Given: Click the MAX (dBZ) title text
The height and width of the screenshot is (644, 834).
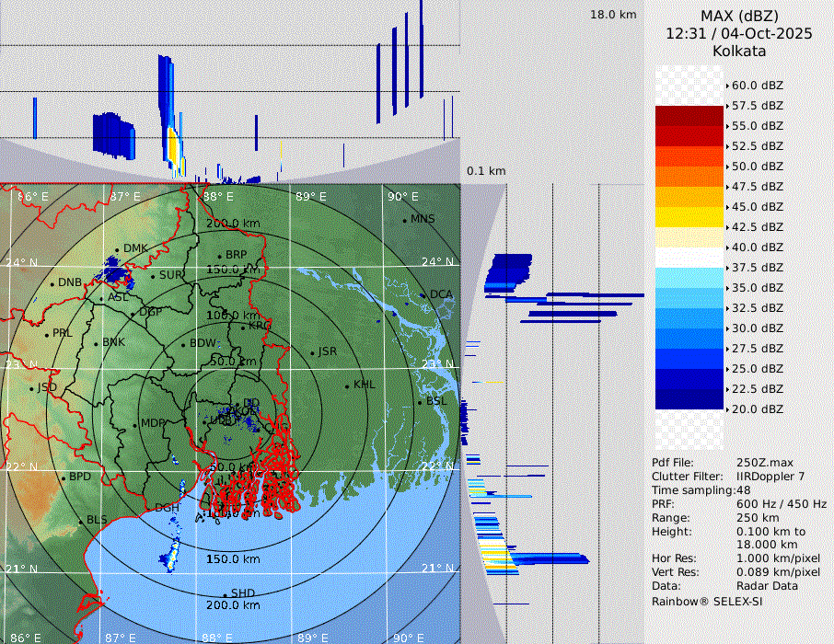Looking at the screenshot, I should click(x=739, y=16).
